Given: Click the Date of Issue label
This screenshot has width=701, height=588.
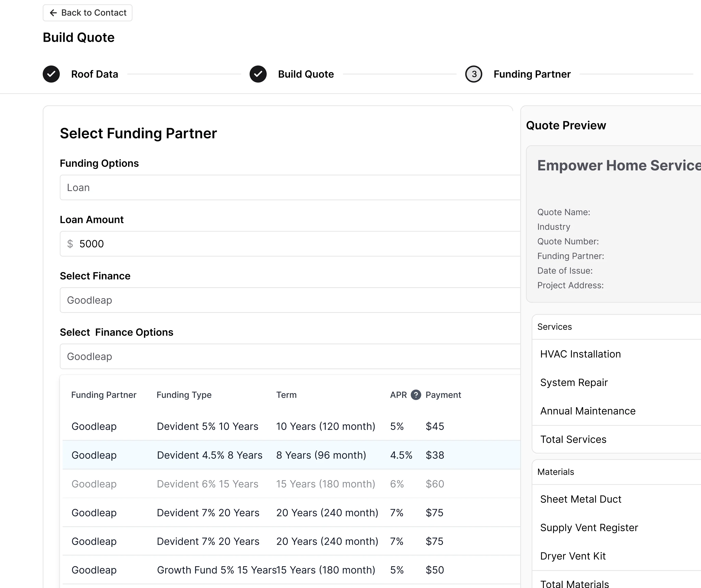Looking at the screenshot, I should pos(565,271).
